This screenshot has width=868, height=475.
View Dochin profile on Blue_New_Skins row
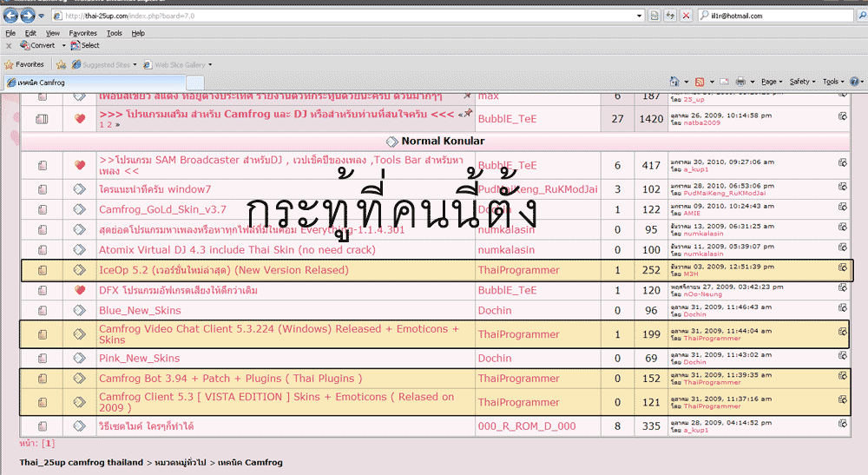495,311
